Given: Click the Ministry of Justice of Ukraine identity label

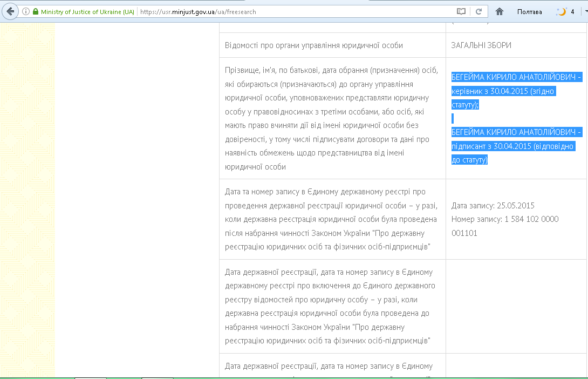Looking at the screenshot, I should (x=87, y=11).
